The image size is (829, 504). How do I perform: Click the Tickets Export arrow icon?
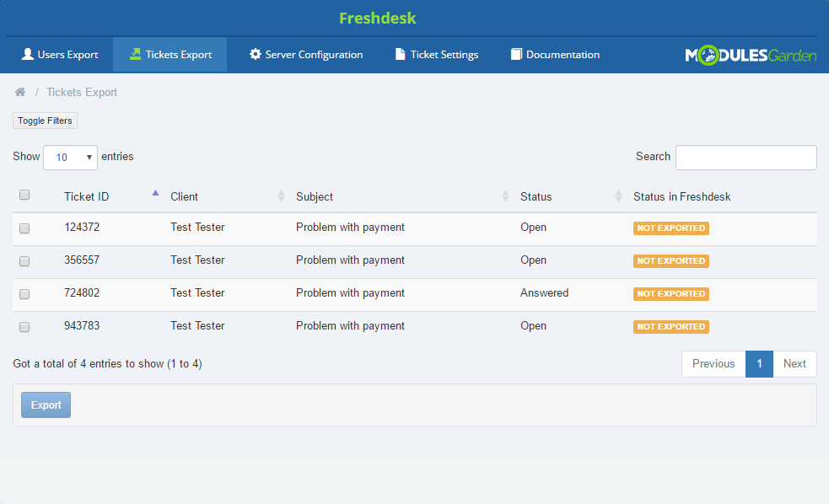(x=135, y=55)
